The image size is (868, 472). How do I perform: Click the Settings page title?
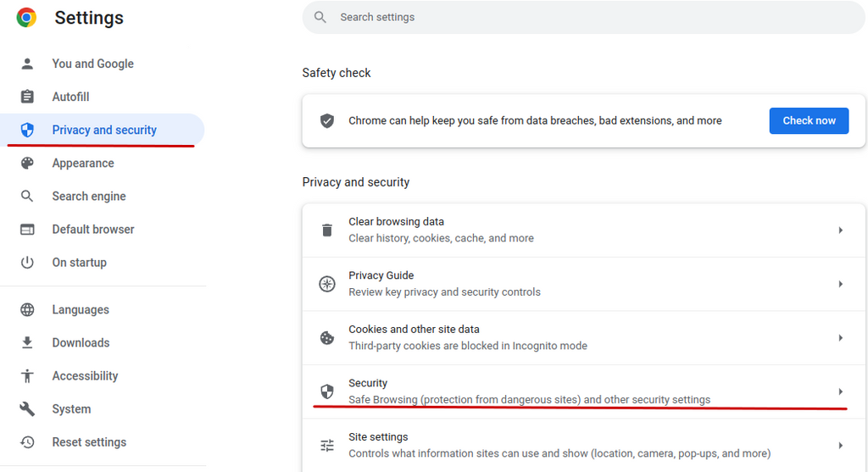click(x=89, y=18)
